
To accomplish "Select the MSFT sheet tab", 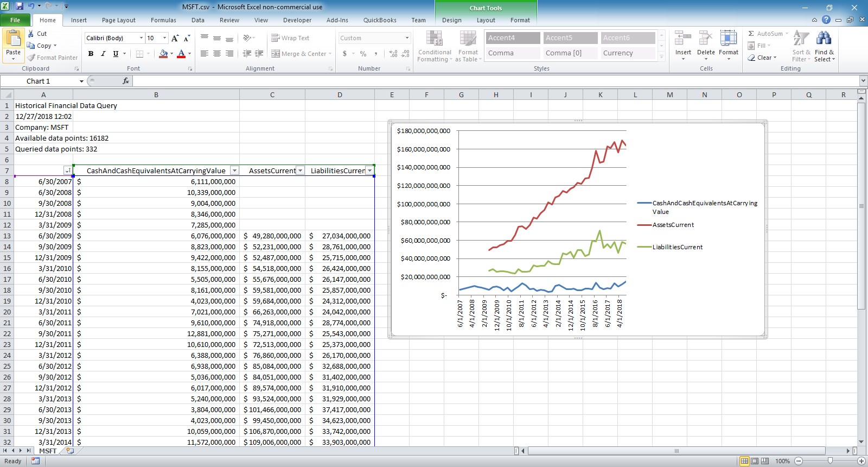I will [48, 451].
